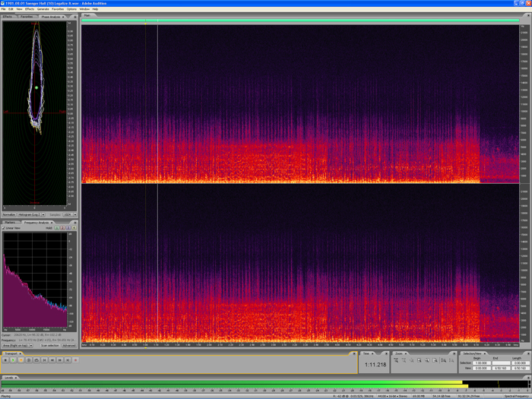
Task: Click Play from Cursor to End button
Action: [29, 360]
